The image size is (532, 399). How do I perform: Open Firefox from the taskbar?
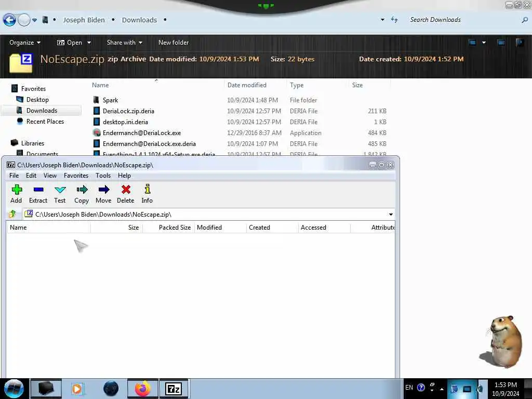pyautogui.click(x=143, y=389)
